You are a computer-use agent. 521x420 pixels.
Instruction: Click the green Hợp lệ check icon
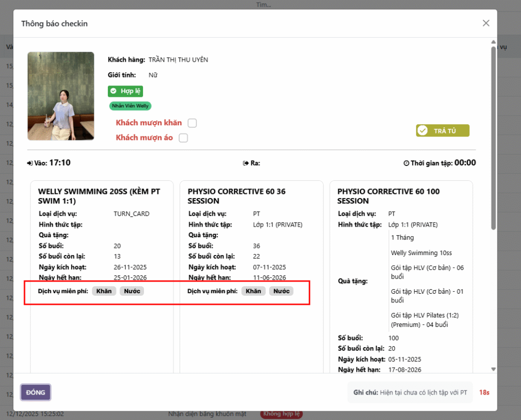tap(113, 91)
